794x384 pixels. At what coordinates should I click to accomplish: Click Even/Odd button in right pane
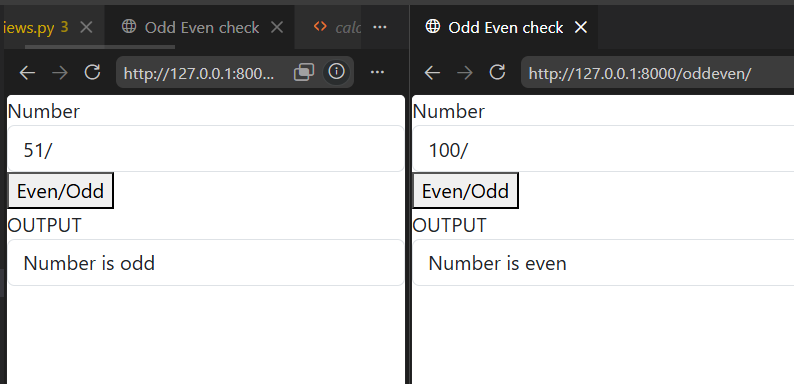[465, 190]
